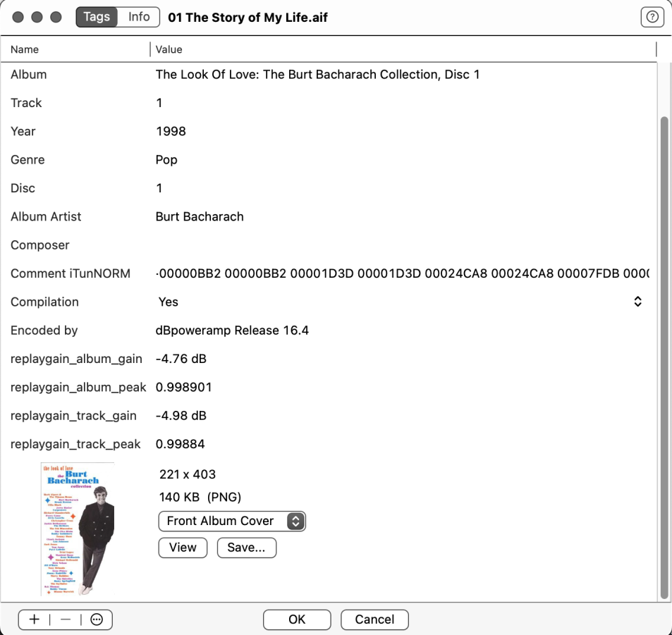Expand the Front Album Cover dropdown

pyautogui.click(x=232, y=521)
